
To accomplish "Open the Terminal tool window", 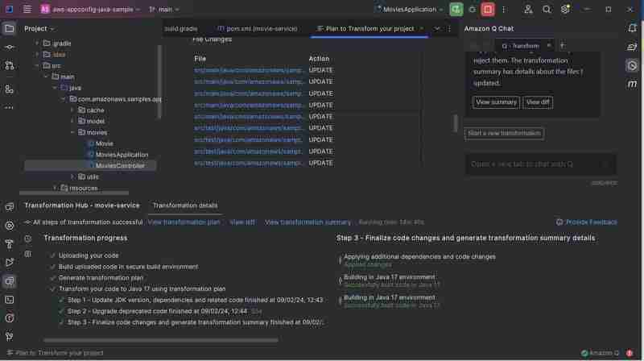I will tap(10, 300).
